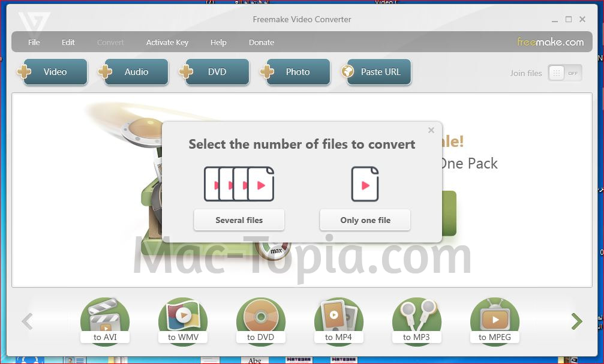The height and width of the screenshot is (364, 604).
Task: Choose Several files option
Action: [239, 220]
